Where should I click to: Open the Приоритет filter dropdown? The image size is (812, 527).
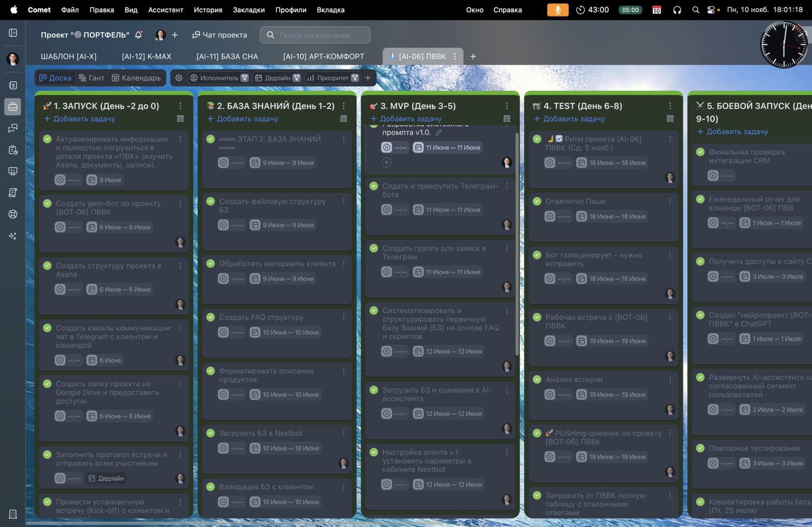point(333,78)
